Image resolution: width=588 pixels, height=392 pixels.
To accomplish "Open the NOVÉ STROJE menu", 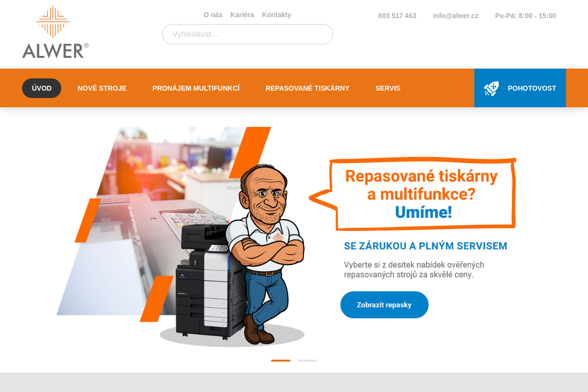I will pos(102,88).
